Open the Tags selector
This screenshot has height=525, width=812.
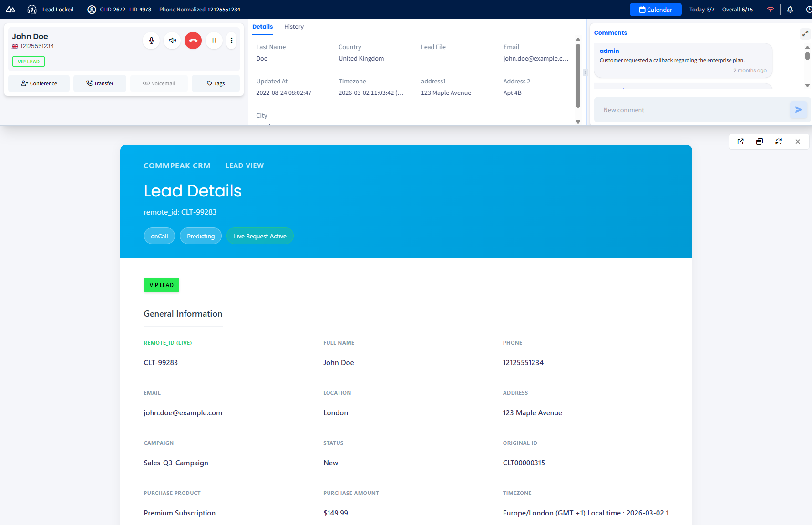click(x=216, y=83)
